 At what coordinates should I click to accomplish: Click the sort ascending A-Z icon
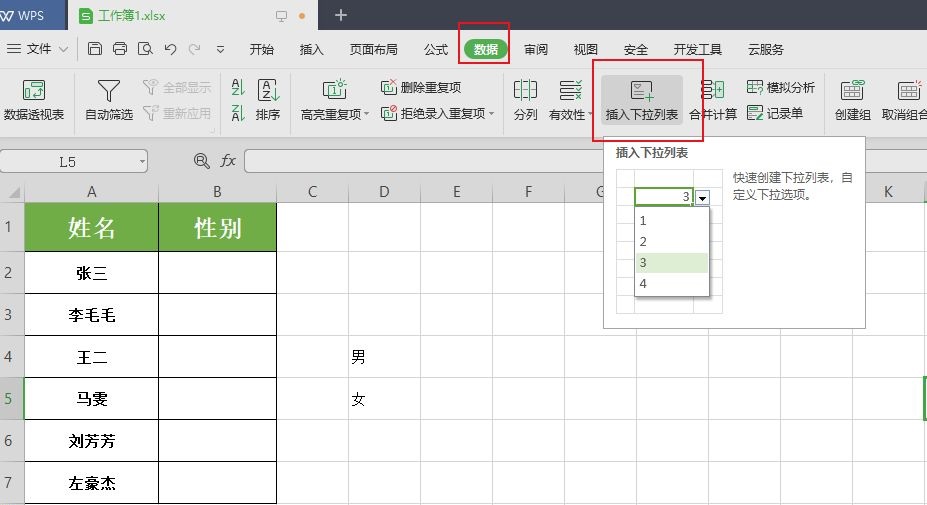coord(238,88)
